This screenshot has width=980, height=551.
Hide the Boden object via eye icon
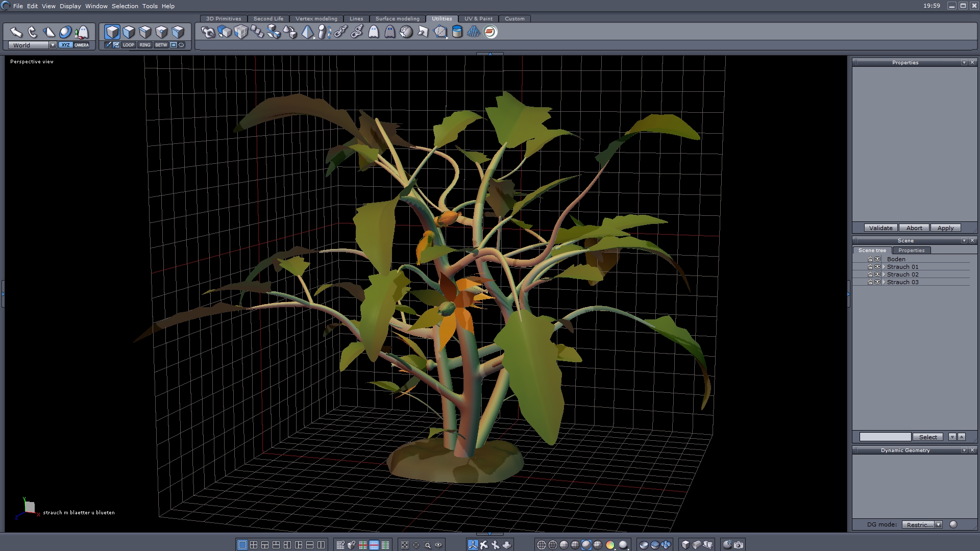[x=877, y=259]
